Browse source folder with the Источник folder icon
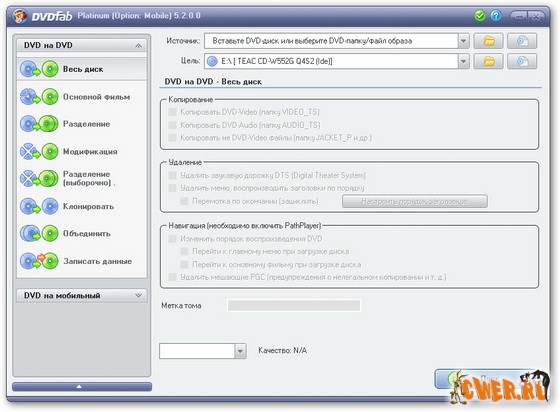The image size is (560, 412). (489, 41)
